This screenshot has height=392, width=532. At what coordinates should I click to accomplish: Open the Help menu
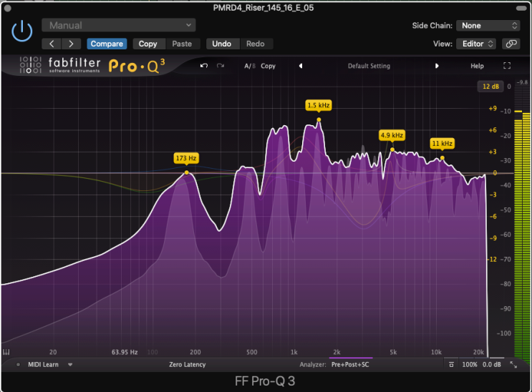click(x=477, y=66)
